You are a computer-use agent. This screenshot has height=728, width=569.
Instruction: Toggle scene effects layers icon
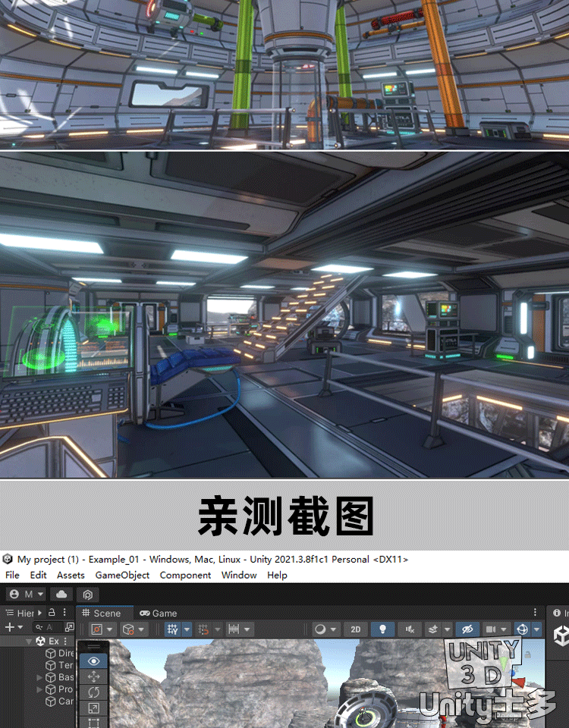coord(433,629)
